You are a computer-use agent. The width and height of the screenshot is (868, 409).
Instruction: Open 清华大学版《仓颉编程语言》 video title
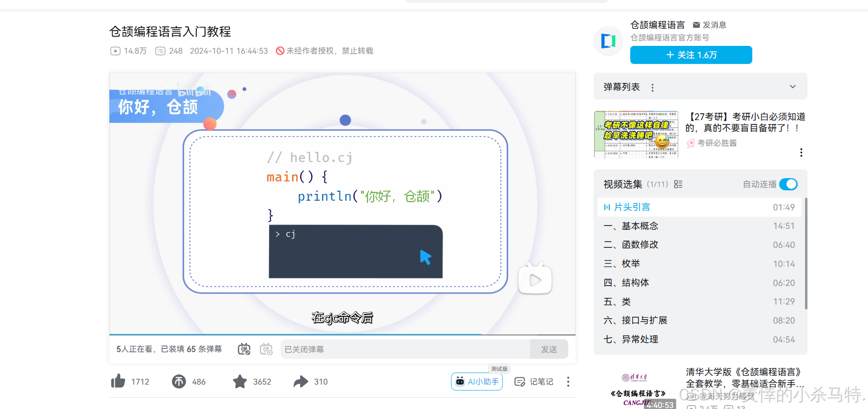[x=745, y=378]
